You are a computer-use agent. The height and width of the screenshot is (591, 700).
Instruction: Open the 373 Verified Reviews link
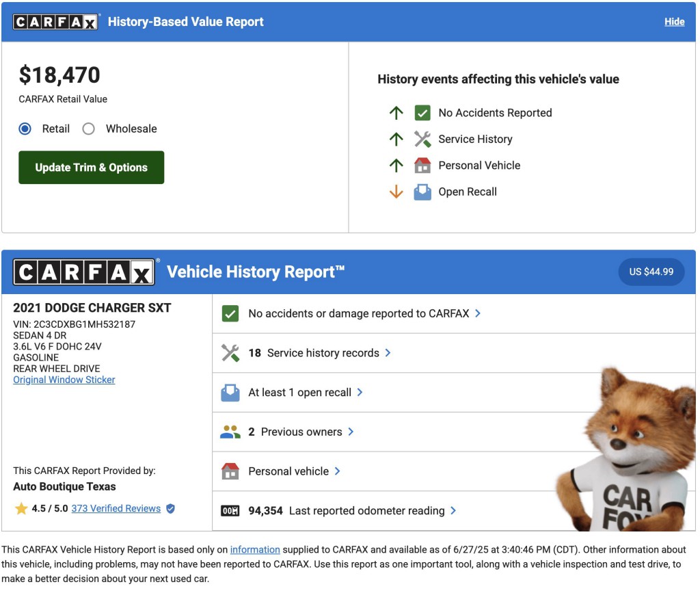[x=116, y=508]
